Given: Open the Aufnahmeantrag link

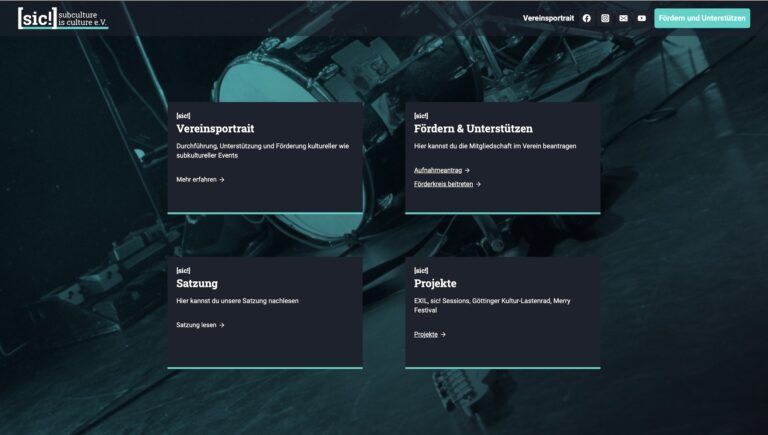Looking at the screenshot, I should (x=437, y=171).
